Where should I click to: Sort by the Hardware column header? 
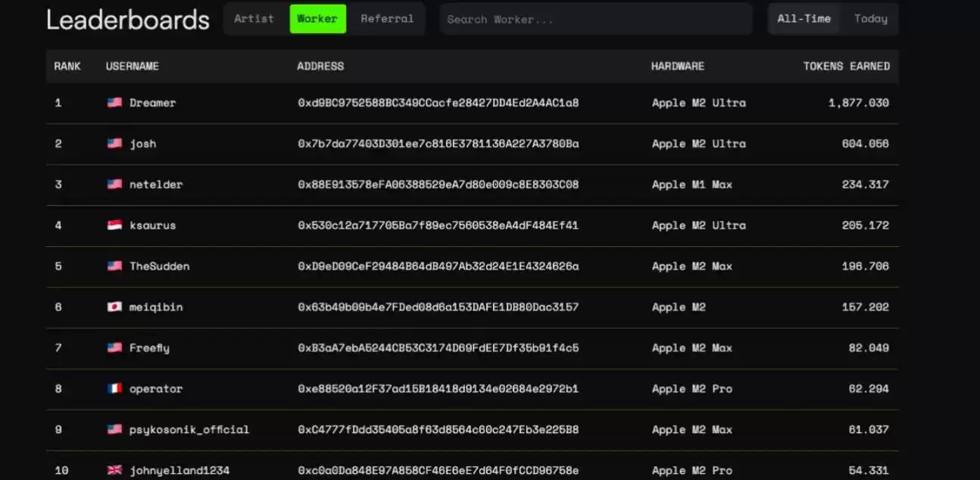tap(677, 67)
